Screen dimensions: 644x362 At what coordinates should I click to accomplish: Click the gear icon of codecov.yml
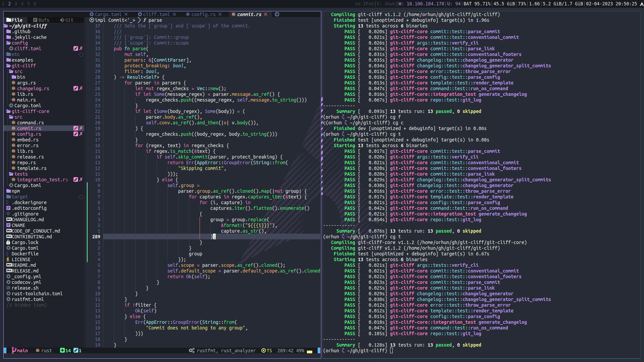8,282
